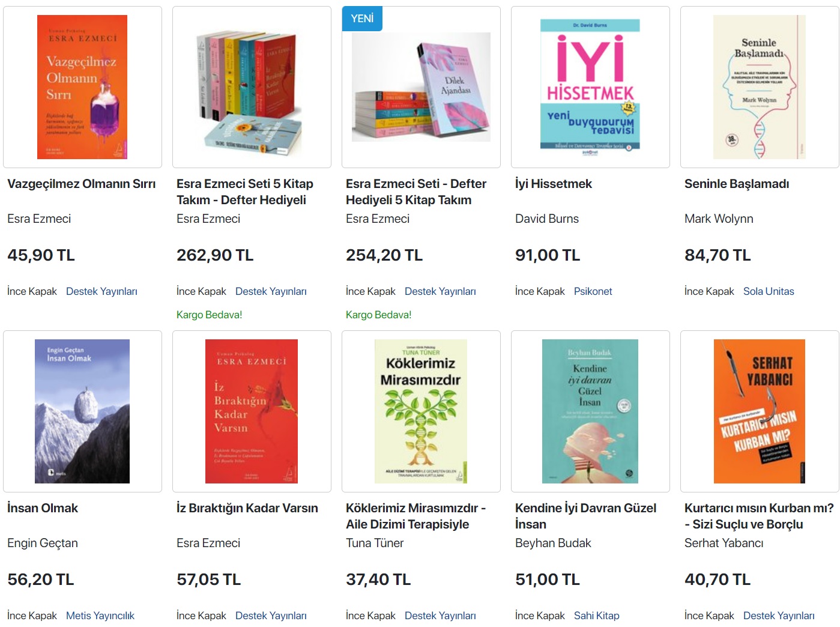Click the İyi Hissetmek cover image
840x627 pixels.
[x=590, y=87]
